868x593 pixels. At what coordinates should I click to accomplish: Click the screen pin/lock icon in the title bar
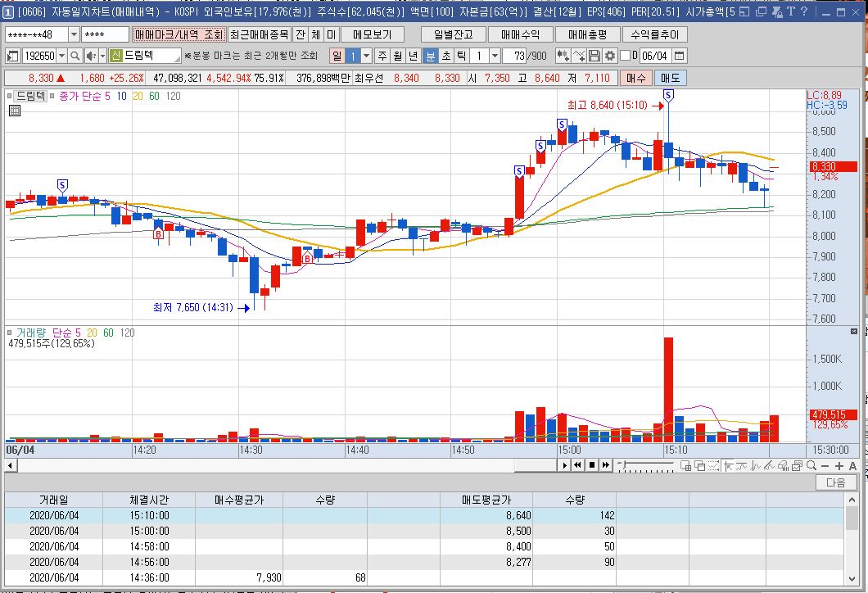[x=777, y=12]
